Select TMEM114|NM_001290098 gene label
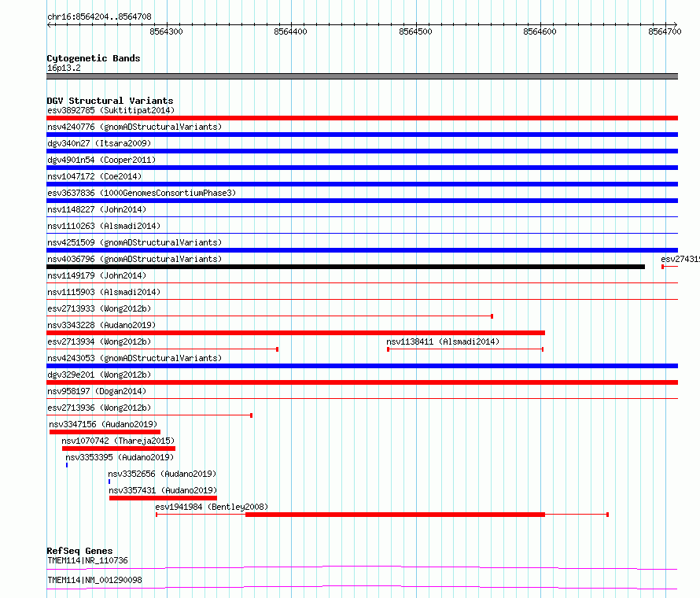The image size is (700, 598). 94,580
